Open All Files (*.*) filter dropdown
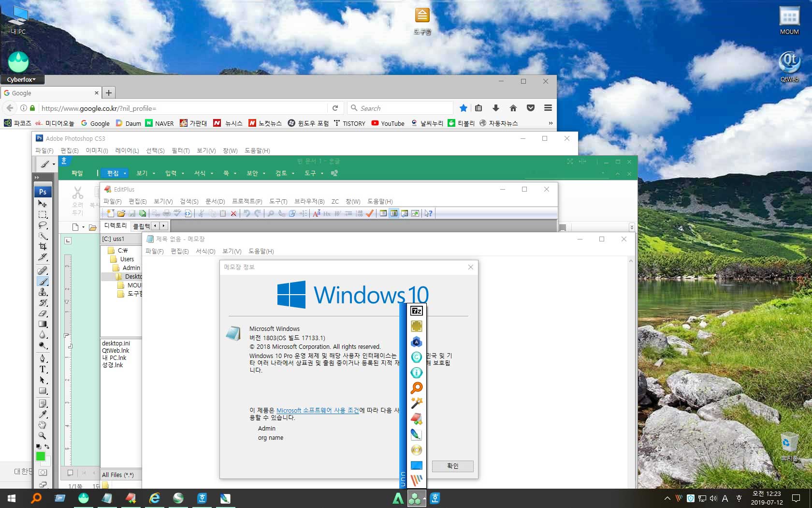 (121, 475)
